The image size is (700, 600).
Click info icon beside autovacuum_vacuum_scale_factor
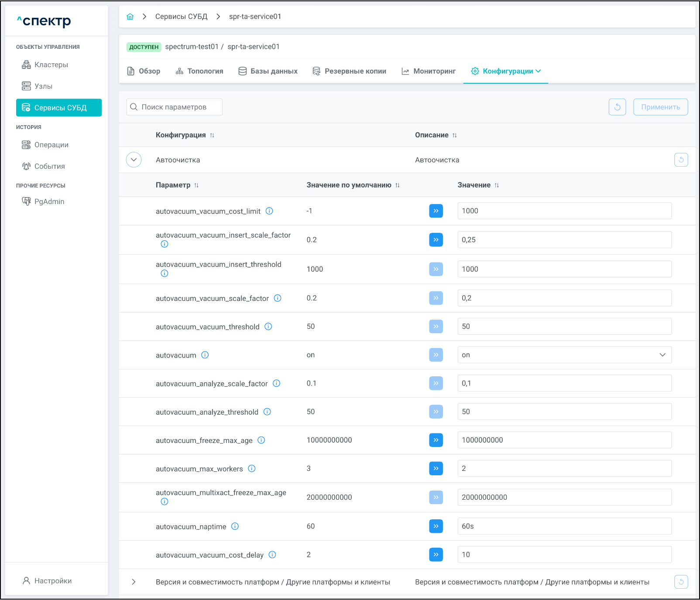278,298
